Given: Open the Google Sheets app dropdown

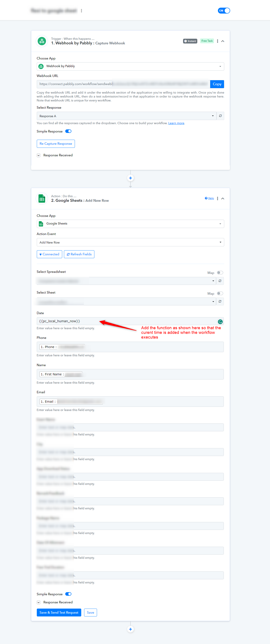Looking at the screenshot, I should (x=130, y=224).
